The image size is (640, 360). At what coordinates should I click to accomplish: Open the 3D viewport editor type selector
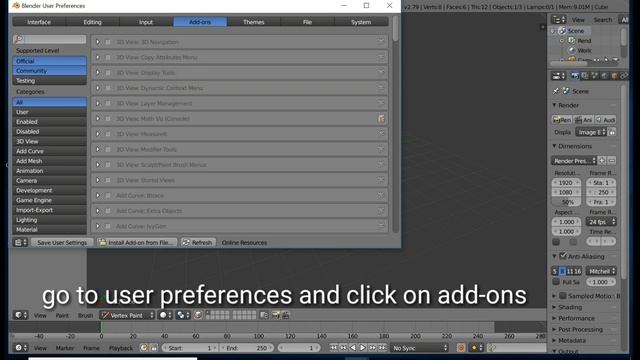click(20, 315)
